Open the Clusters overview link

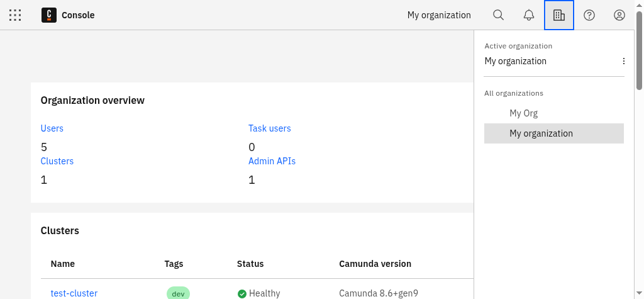[x=57, y=161]
